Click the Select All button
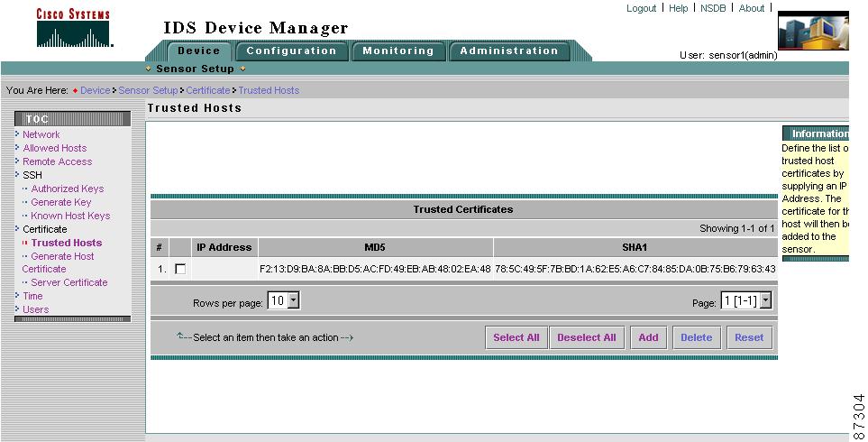 516,337
